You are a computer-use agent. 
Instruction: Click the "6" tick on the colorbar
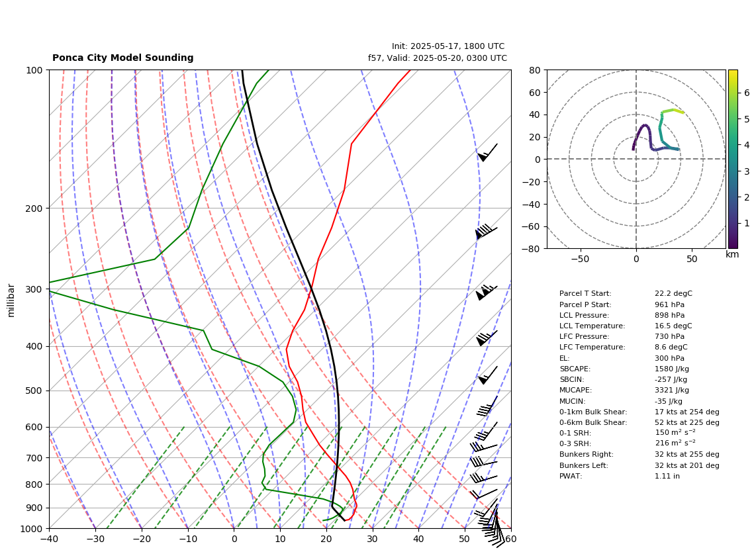747,93
